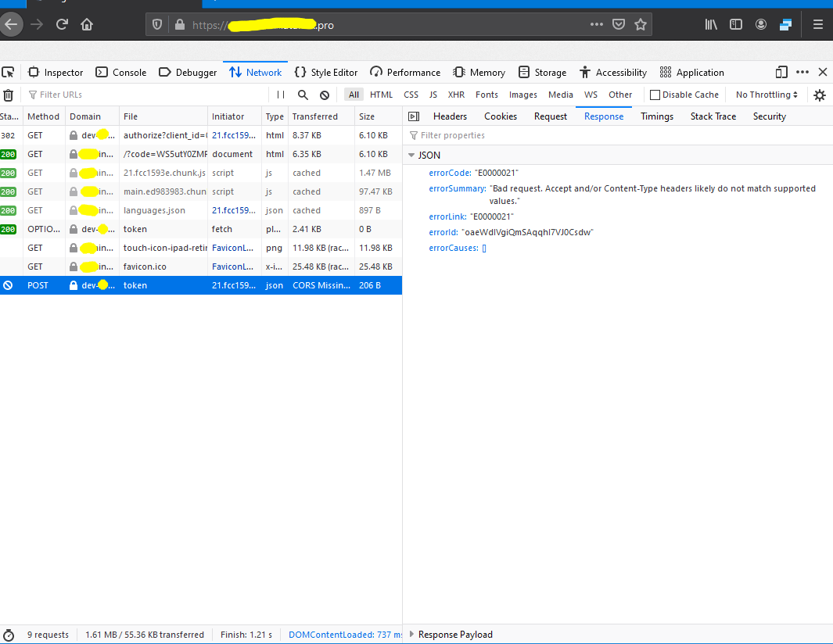Filter requests by Fonts
Image resolution: width=833 pixels, height=644 pixels.
[487, 95]
